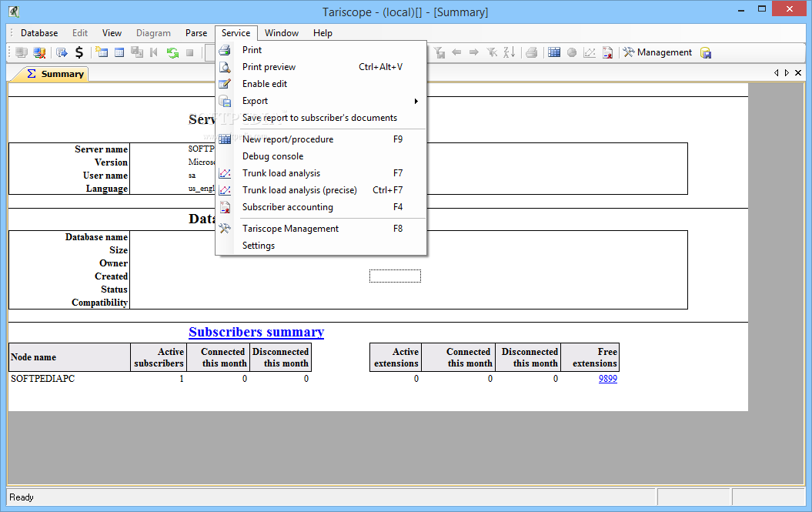Open Management from the toolbar
This screenshot has width=812, height=512.
(657, 52)
